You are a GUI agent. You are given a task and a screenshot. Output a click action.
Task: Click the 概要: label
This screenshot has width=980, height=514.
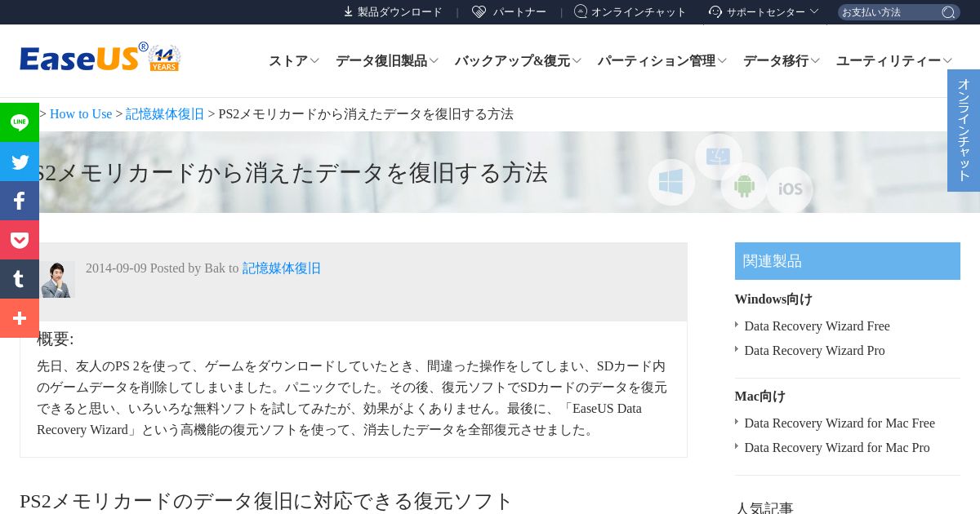click(x=56, y=339)
